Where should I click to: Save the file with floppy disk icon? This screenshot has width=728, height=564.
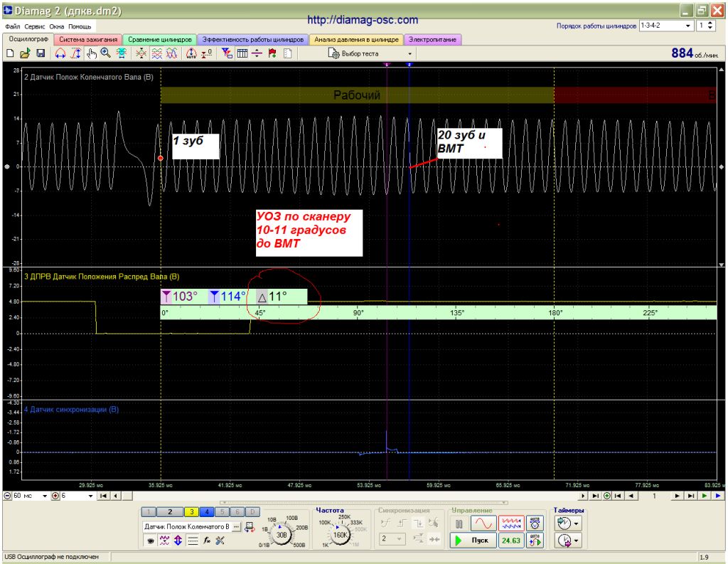41,53
